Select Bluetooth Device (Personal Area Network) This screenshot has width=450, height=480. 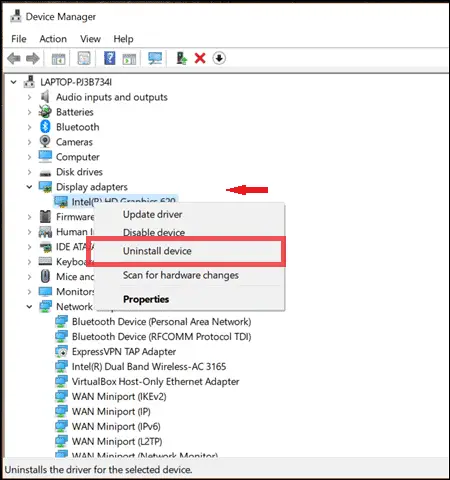point(161,322)
